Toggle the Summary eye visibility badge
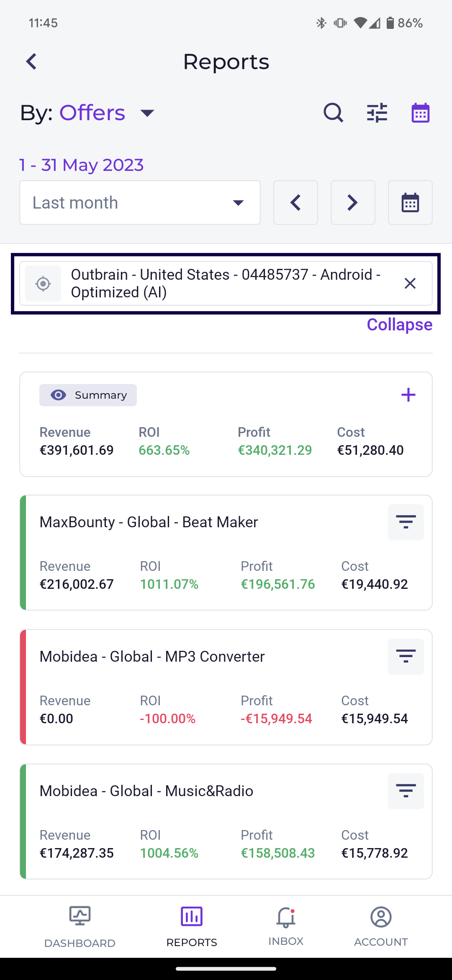 click(x=88, y=395)
